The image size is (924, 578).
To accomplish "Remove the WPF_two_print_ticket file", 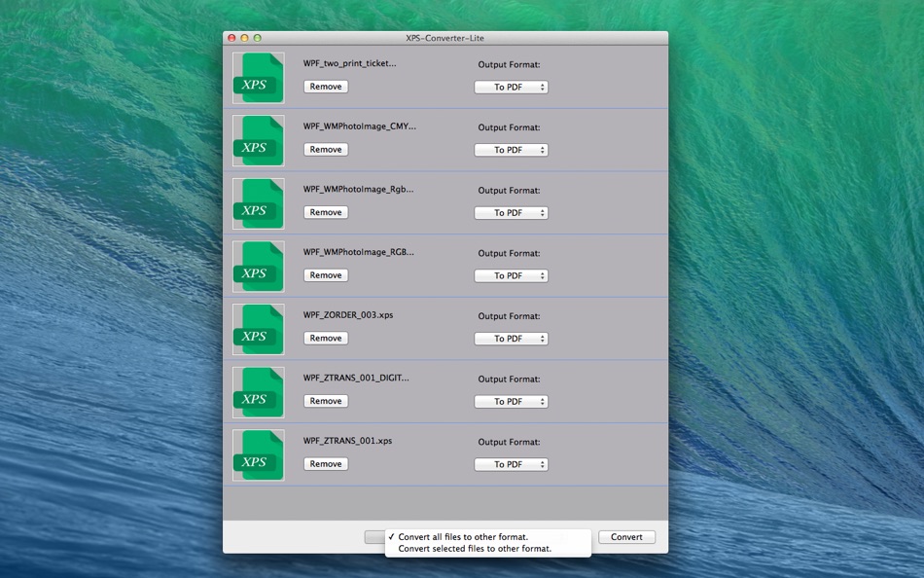I will (x=326, y=87).
